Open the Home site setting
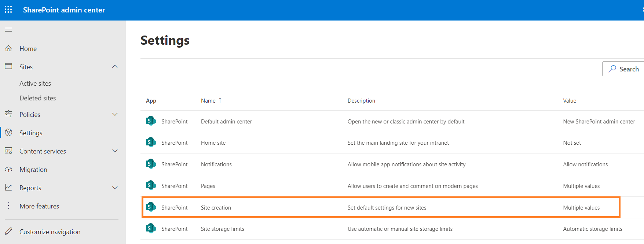The width and height of the screenshot is (644, 244). click(213, 143)
